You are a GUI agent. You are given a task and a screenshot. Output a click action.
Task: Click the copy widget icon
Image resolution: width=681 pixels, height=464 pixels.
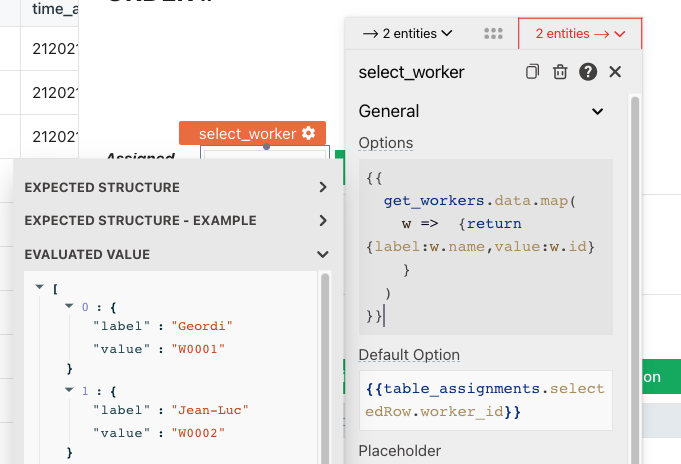click(532, 72)
